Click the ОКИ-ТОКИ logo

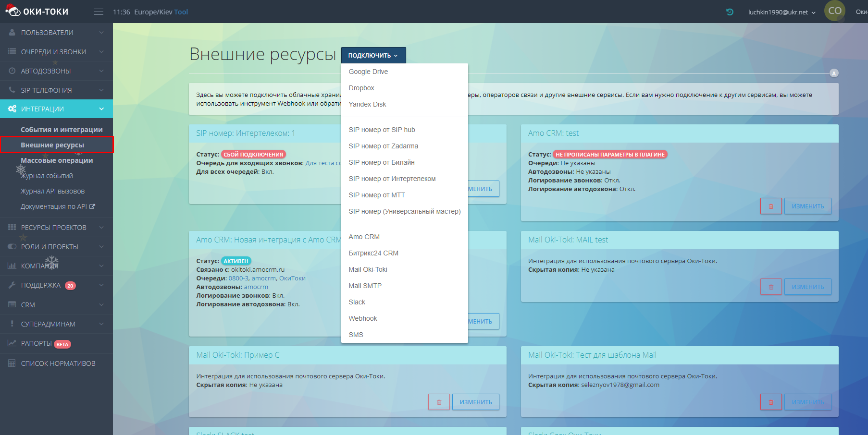click(37, 11)
